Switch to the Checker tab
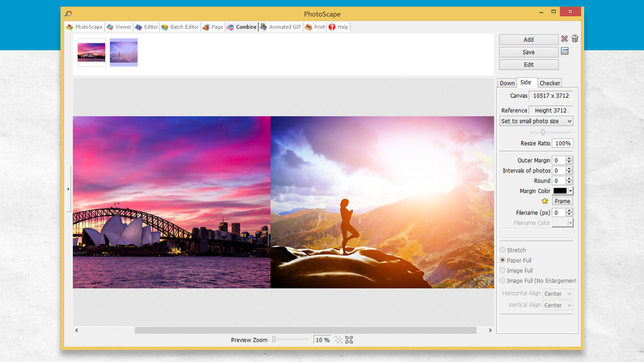Image resolution: width=644 pixels, height=362 pixels. click(x=550, y=83)
